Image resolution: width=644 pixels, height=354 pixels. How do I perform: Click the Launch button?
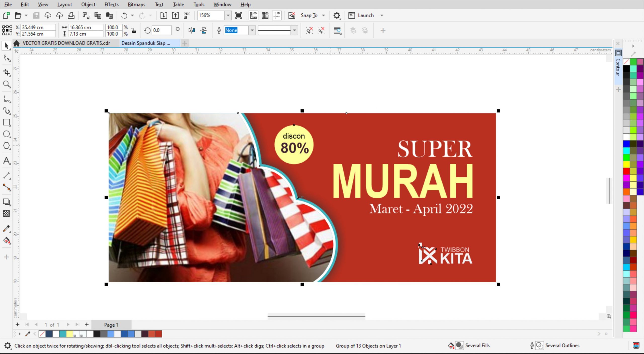[x=361, y=15]
